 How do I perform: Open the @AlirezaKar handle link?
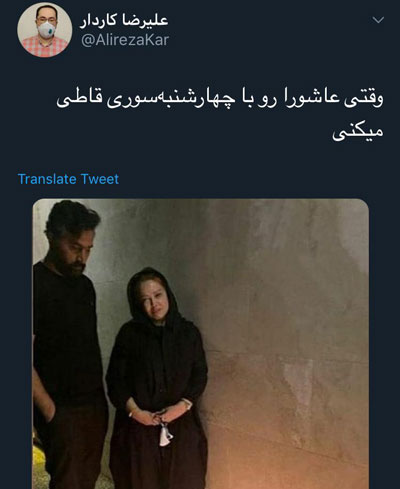coord(125,41)
